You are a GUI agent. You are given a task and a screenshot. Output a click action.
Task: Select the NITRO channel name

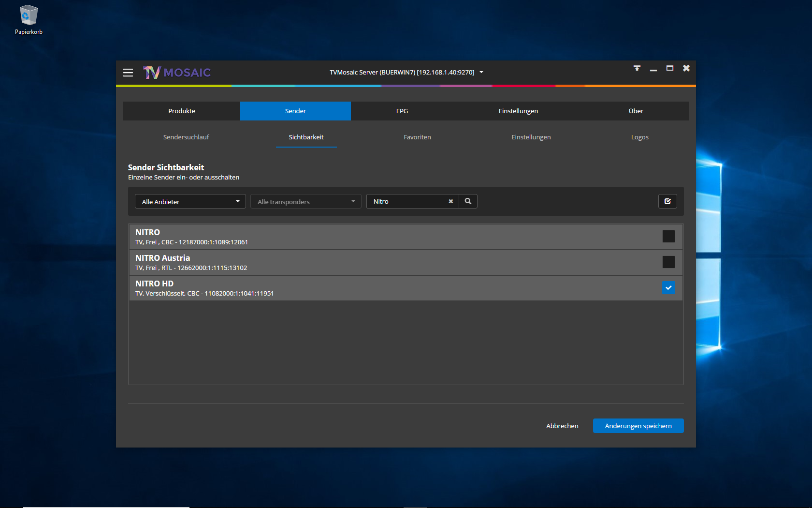(x=147, y=232)
